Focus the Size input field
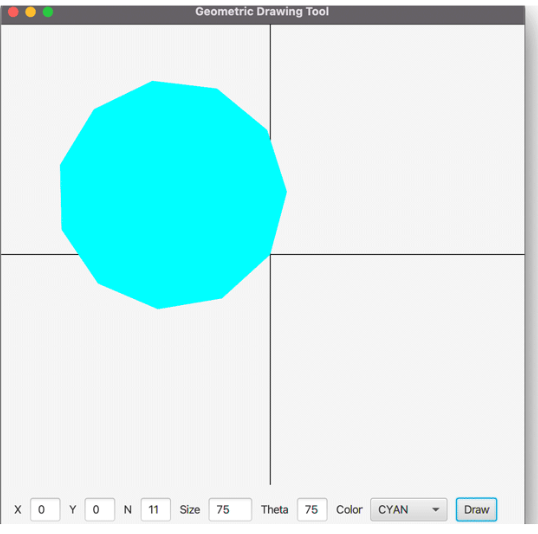Image resolution: width=538 pixels, height=534 pixels. click(x=230, y=509)
